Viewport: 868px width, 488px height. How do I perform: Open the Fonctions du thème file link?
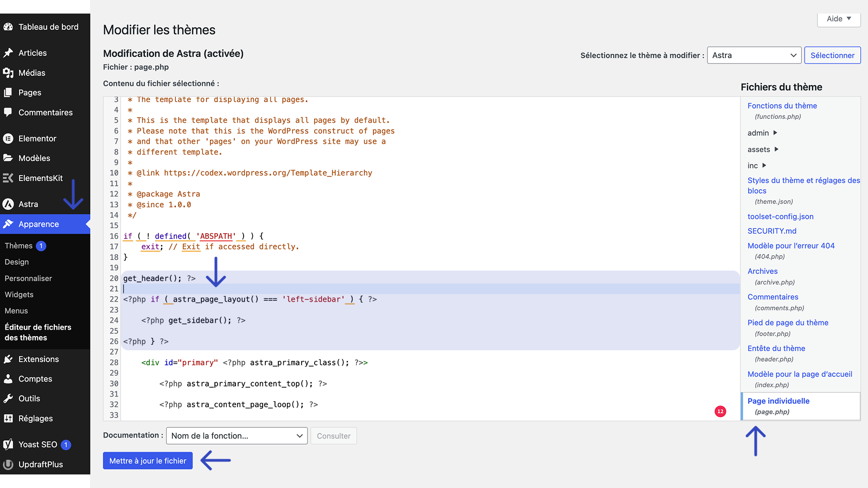point(782,106)
